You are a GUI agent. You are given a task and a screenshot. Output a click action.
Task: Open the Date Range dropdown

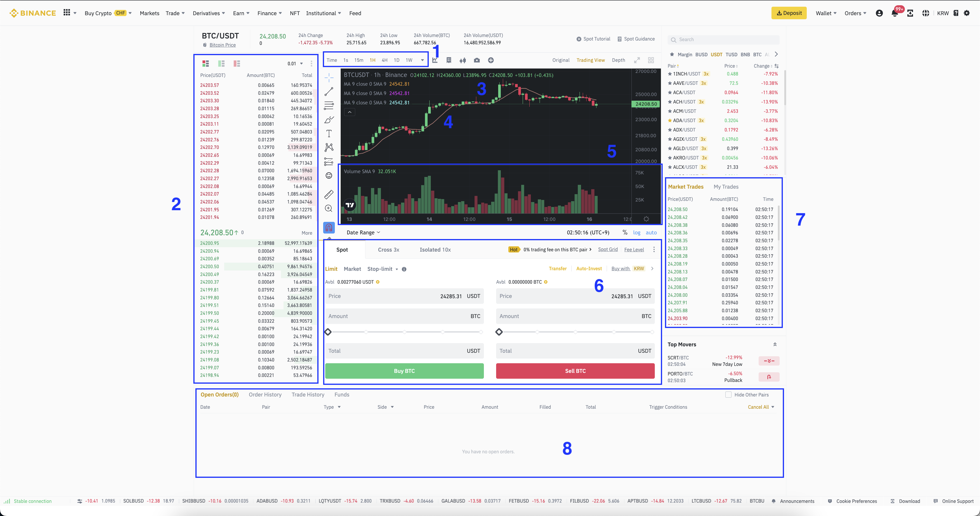[x=363, y=232]
